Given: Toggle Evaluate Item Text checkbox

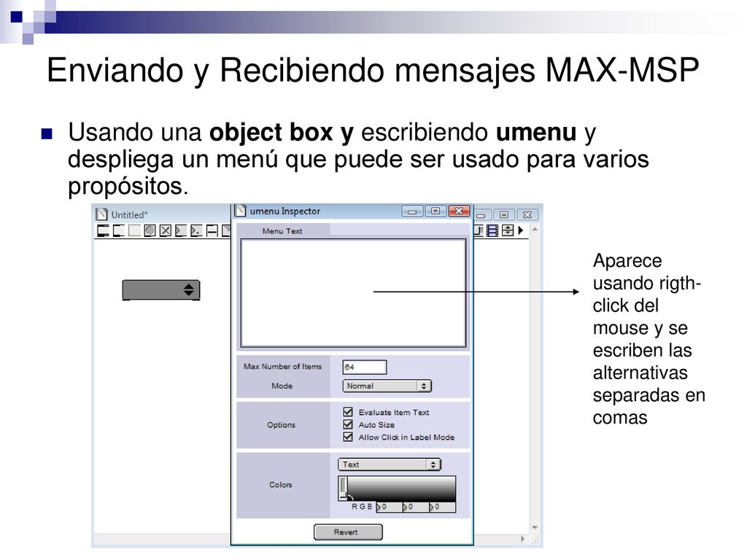Looking at the screenshot, I should click(348, 411).
